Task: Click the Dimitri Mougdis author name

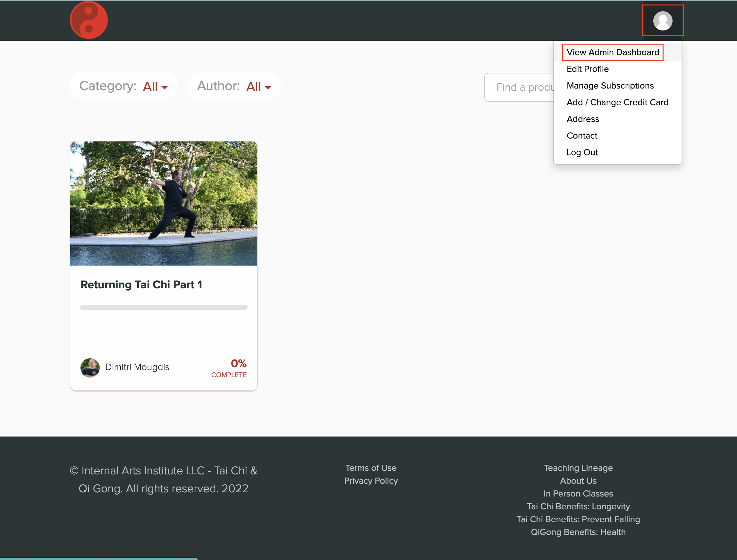Action: click(137, 367)
